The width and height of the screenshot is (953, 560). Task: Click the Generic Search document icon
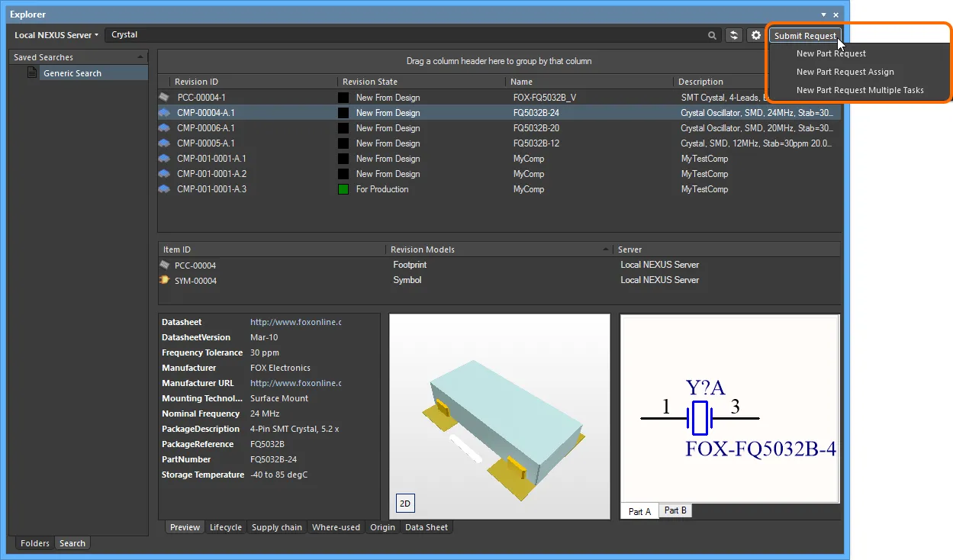(32, 73)
